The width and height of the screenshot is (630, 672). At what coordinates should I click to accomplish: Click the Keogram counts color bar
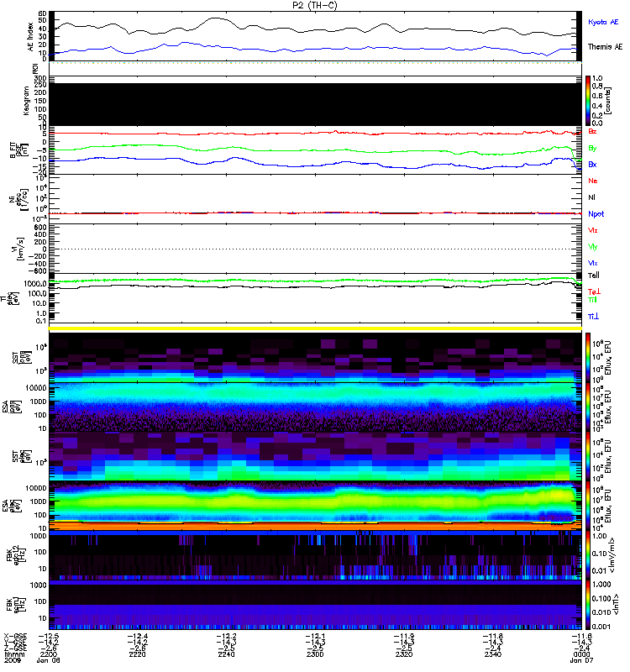point(588,101)
